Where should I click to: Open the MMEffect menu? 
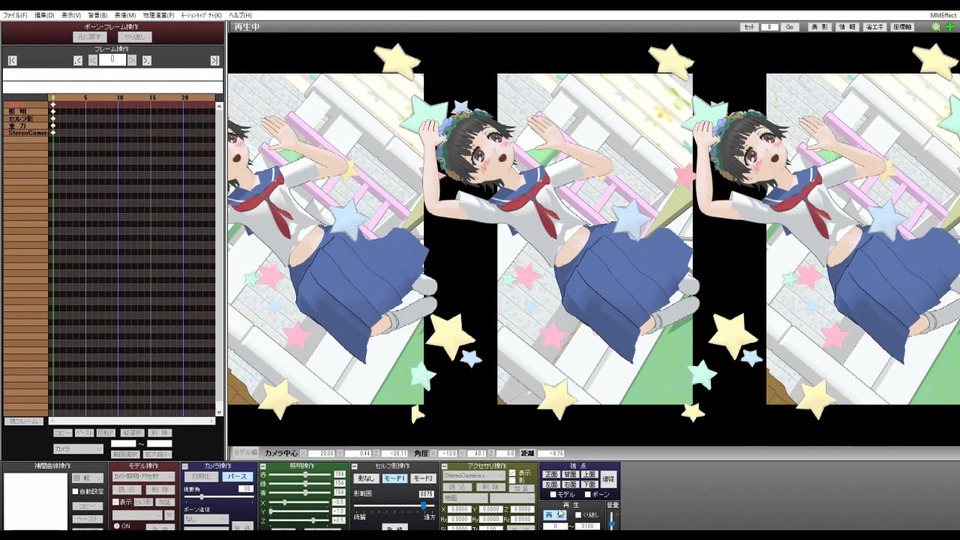coord(942,15)
